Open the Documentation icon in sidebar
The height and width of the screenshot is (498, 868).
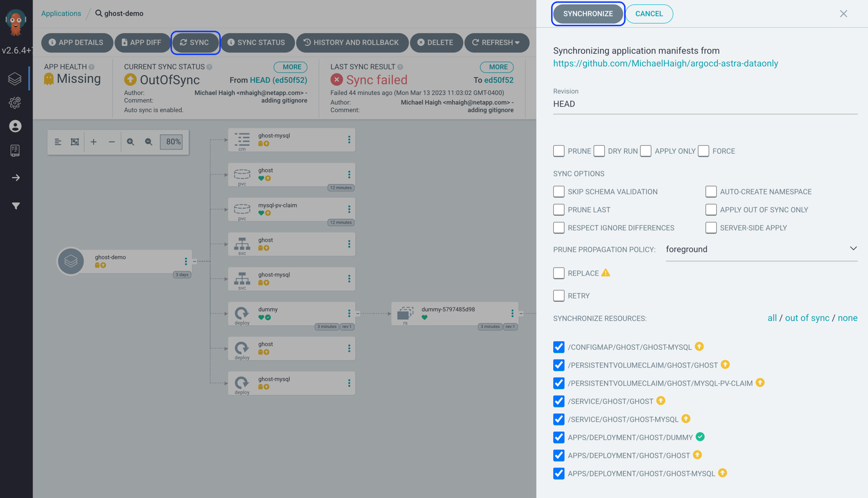[15, 150]
